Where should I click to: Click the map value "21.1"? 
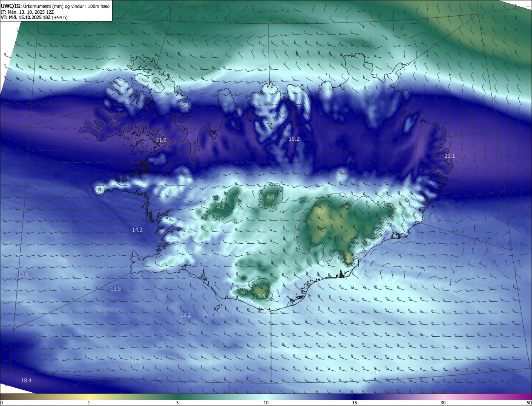pyautogui.click(x=450, y=156)
